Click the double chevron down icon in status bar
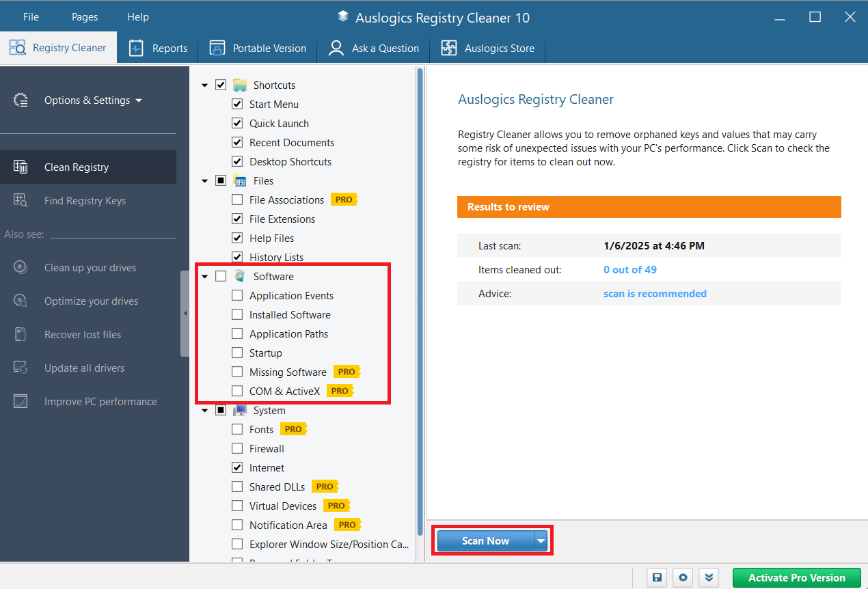868x589 pixels. 709,577
